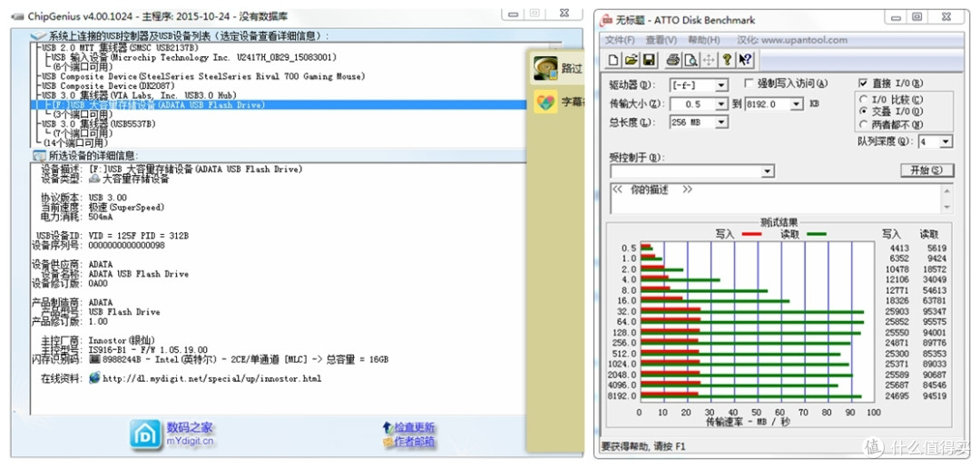
Task: Select the I/O 比较 radio button
Action: click(x=864, y=100)
